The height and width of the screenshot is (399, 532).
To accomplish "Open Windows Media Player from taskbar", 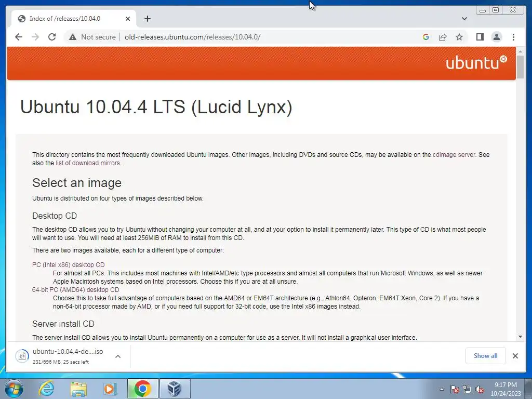I will pyautogui.click(x=110, y=389).
